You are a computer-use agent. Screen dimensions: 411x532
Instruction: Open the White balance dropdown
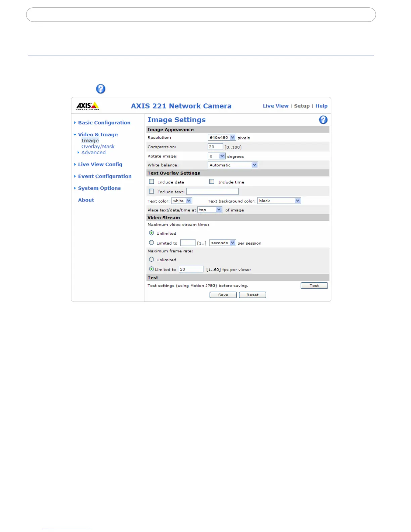233,165
